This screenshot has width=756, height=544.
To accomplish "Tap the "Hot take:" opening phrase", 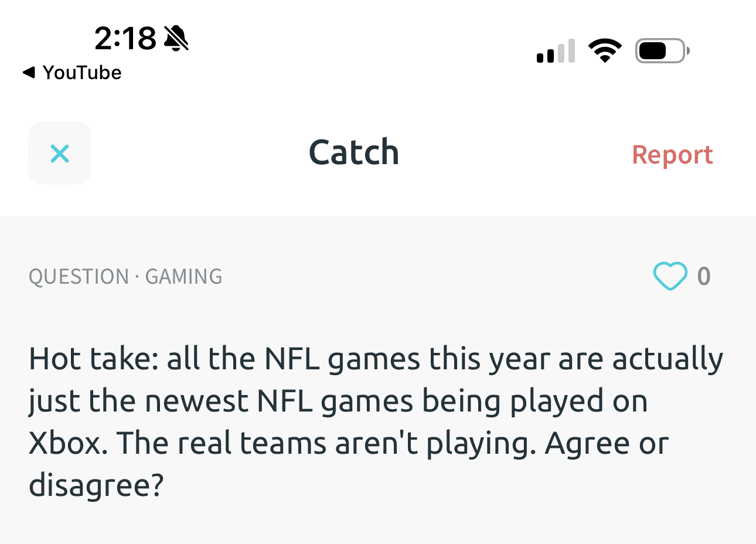I will (x=94, y=359).
